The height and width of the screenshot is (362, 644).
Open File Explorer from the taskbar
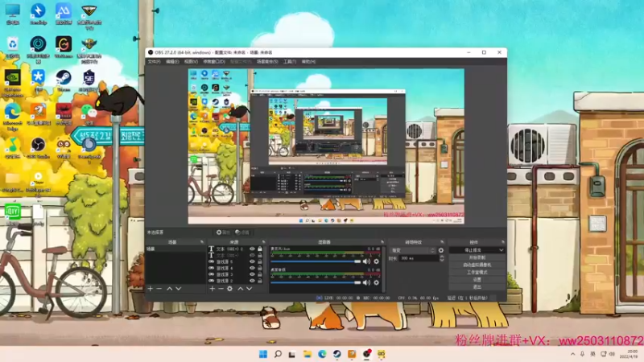[308, 354]
